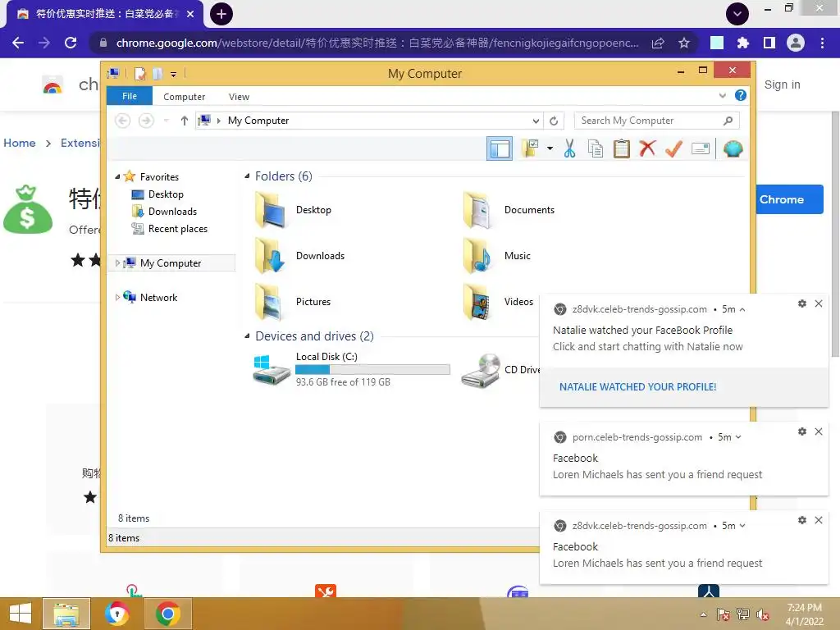Open settings gear on porn.celeb-trends-gossip.com notification

coord(802,431)
